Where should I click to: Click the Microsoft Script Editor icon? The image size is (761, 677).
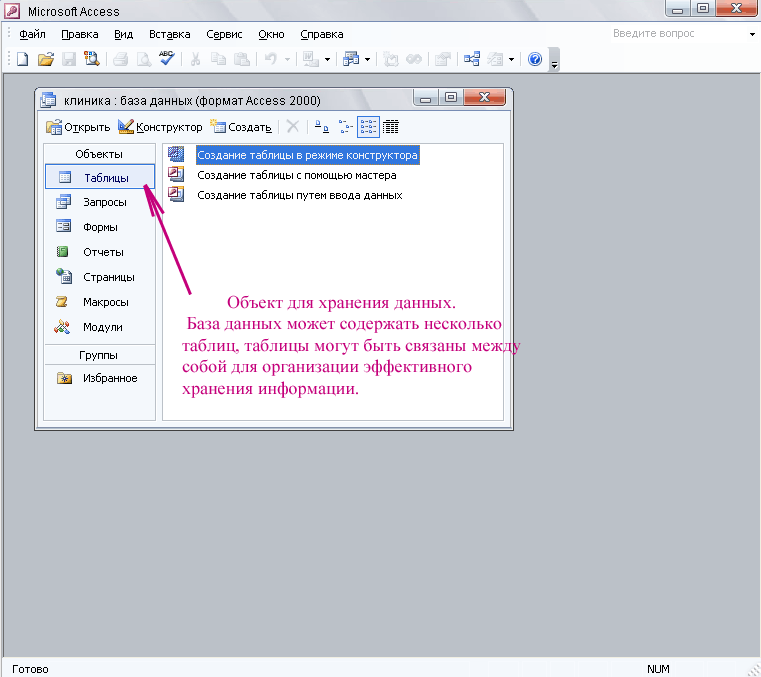click(x=414, y=59)
